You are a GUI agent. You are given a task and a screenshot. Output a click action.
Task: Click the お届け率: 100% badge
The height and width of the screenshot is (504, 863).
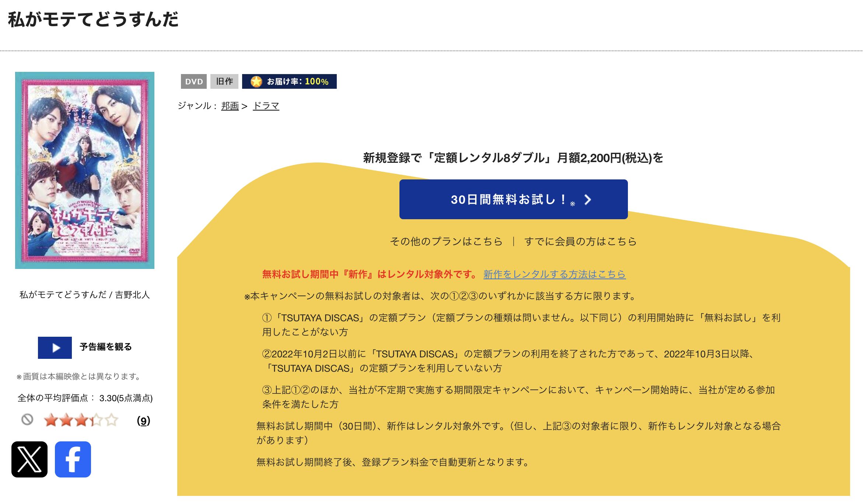[x=289, y=81]
